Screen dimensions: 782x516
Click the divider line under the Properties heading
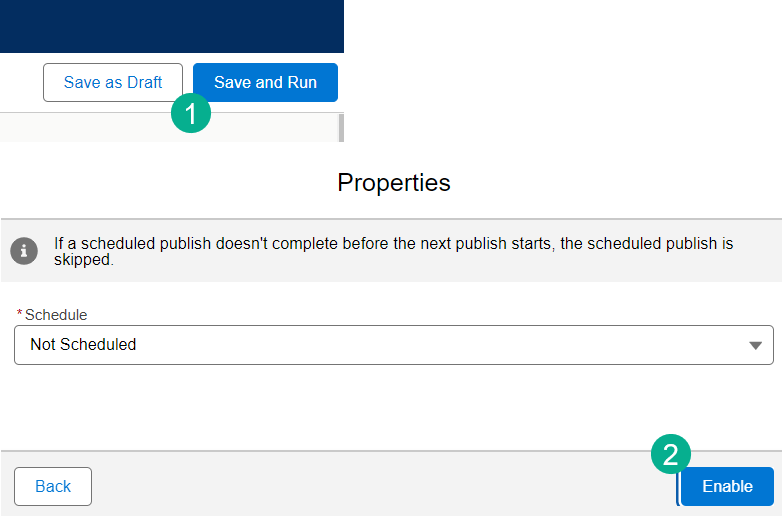tap(391, 218)
